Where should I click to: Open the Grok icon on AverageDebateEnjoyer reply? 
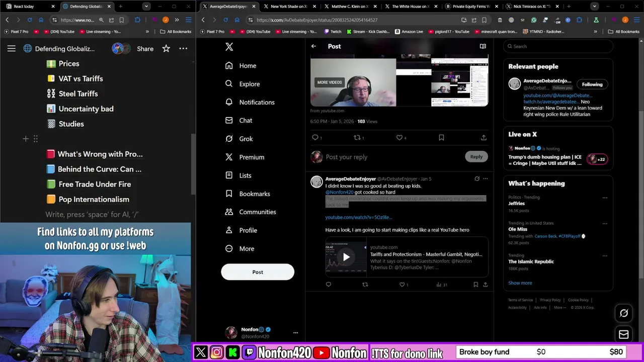coord(477,178)
